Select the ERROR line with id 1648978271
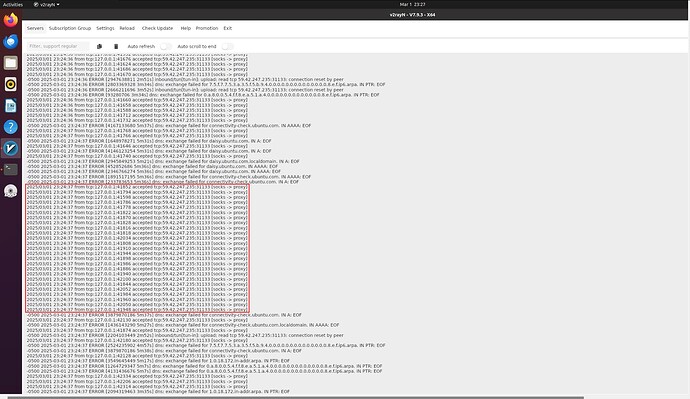The image size is (690, 399). point(149,141)
